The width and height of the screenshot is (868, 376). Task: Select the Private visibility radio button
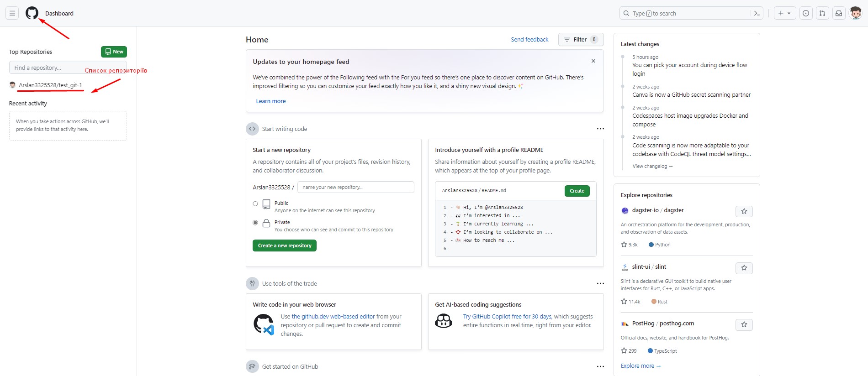(255, 223)
